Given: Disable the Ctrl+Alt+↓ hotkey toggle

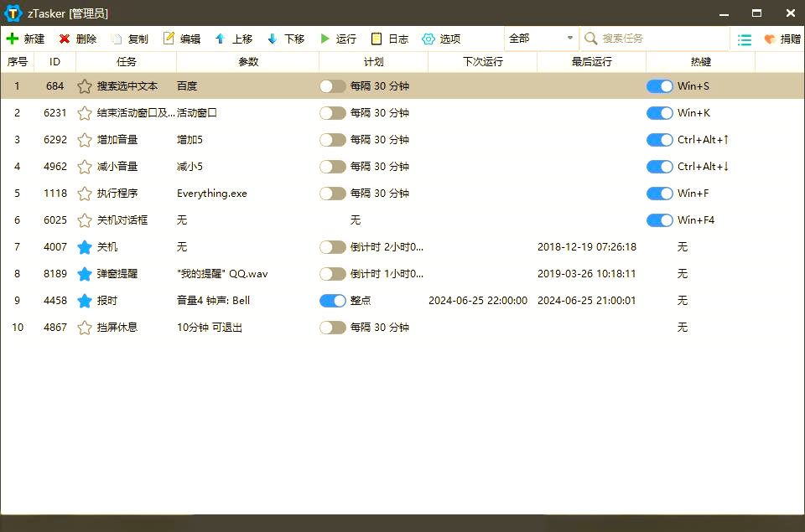Looking at the screenshot, I should [x=660, y=167].
